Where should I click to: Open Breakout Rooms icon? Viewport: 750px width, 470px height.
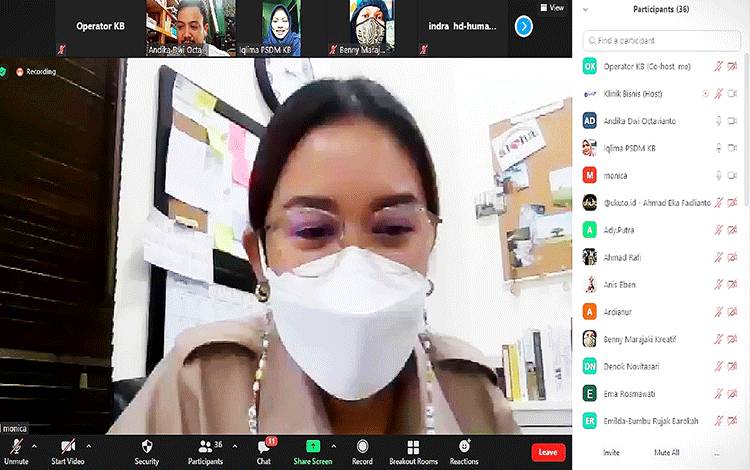tap(413, 447)
